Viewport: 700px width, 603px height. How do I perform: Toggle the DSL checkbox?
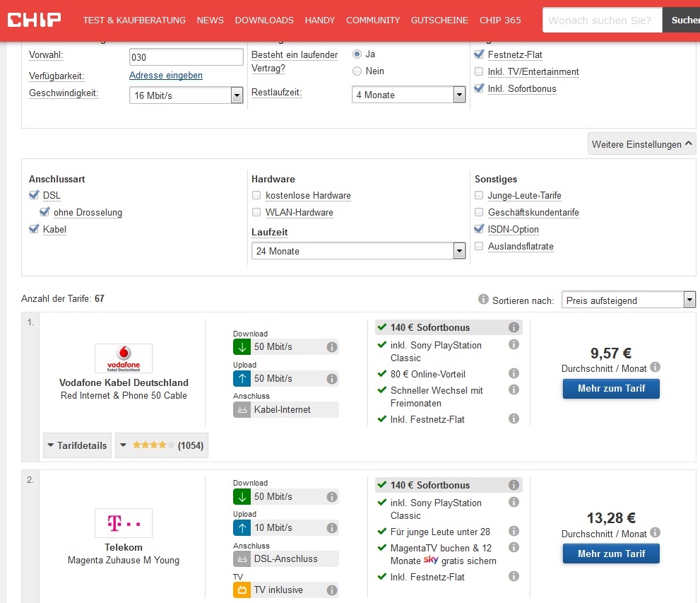click(x=34, y=194)
